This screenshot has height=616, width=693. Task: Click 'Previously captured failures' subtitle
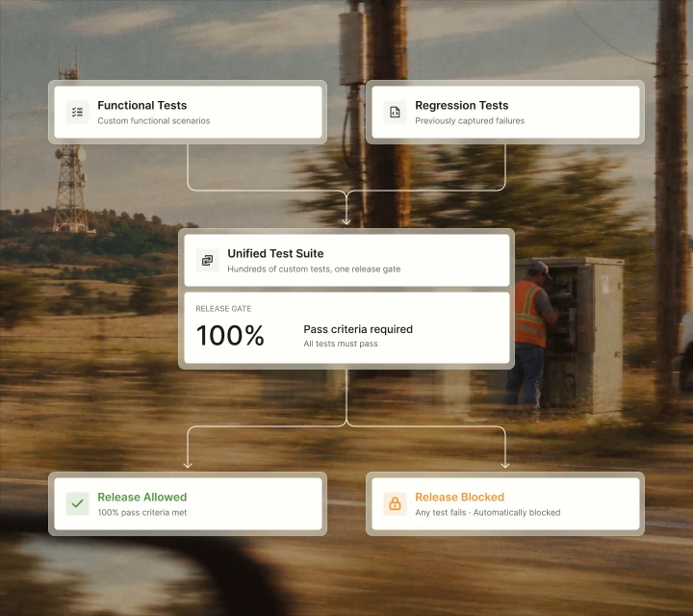(470, 120)
